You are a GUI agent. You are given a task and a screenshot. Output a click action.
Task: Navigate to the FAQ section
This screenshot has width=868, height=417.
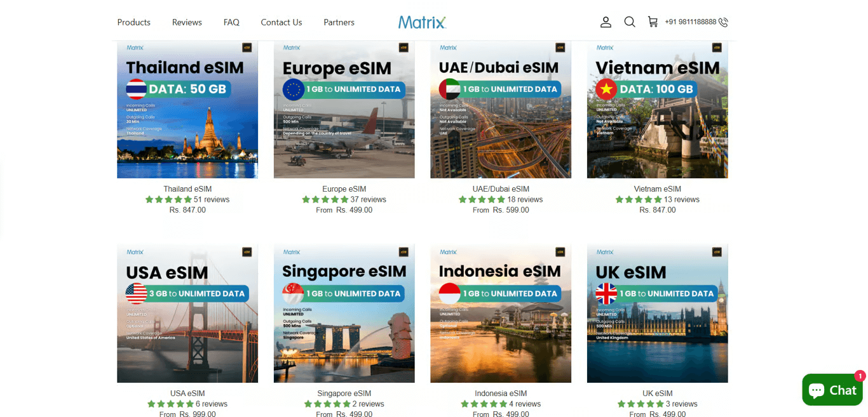point(231,22)
